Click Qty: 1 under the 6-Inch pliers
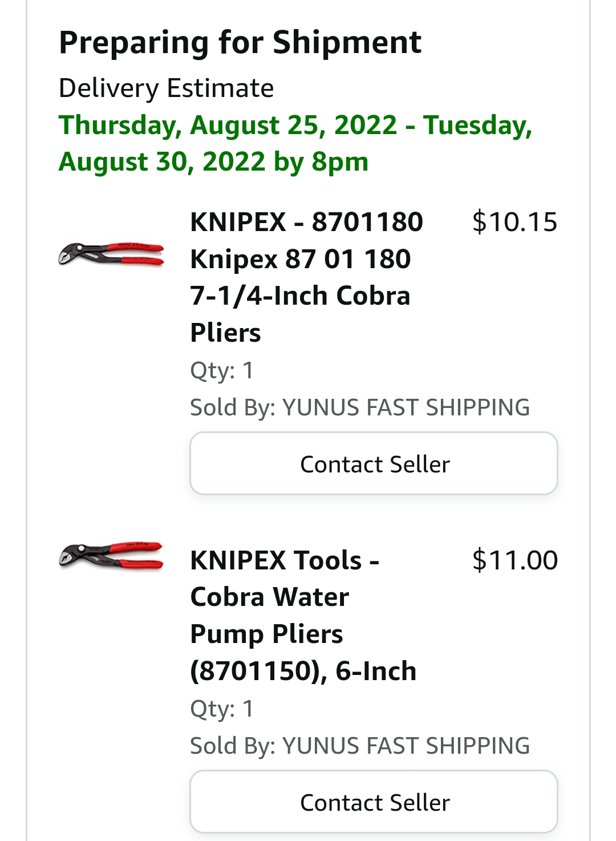This screenshot has height=841, width=616. tap(223, 709)
